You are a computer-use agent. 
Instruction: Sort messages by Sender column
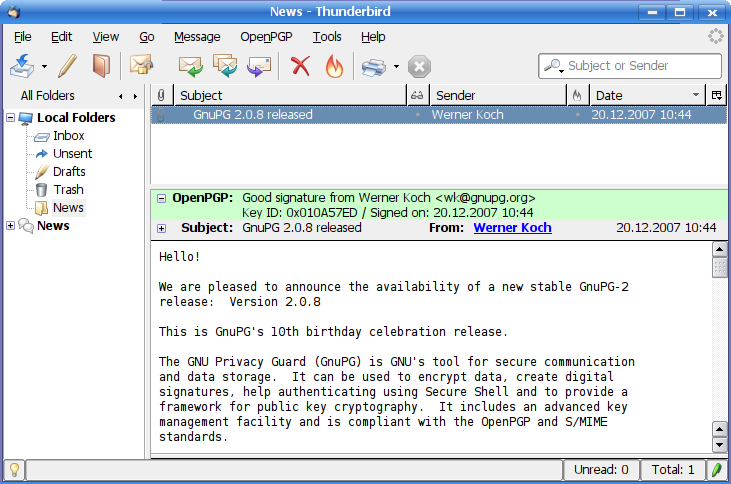point(498,96)
